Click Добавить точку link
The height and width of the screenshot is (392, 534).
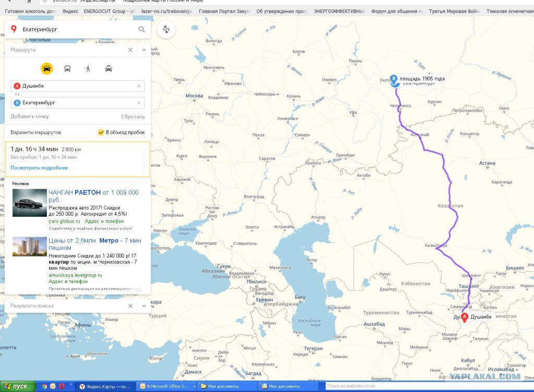30,116
